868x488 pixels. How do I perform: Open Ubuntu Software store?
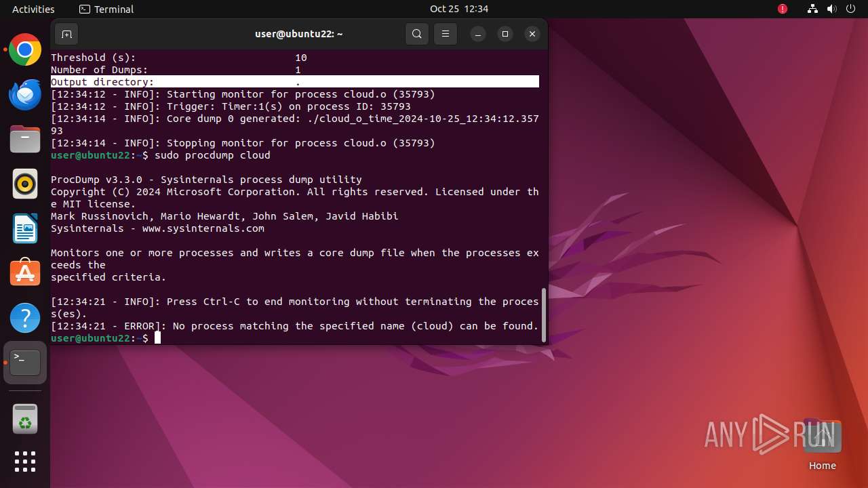click(25, 273)
